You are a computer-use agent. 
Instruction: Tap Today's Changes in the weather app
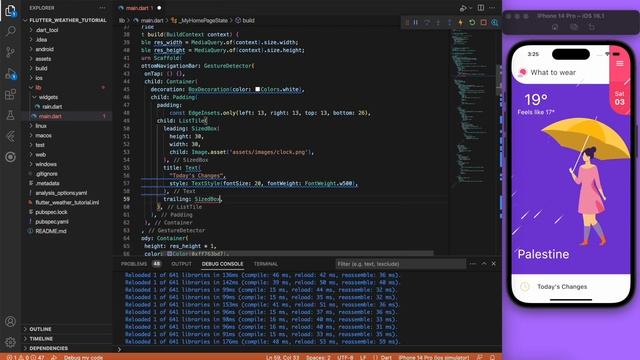pyautogui.click(x=562, y=287)
